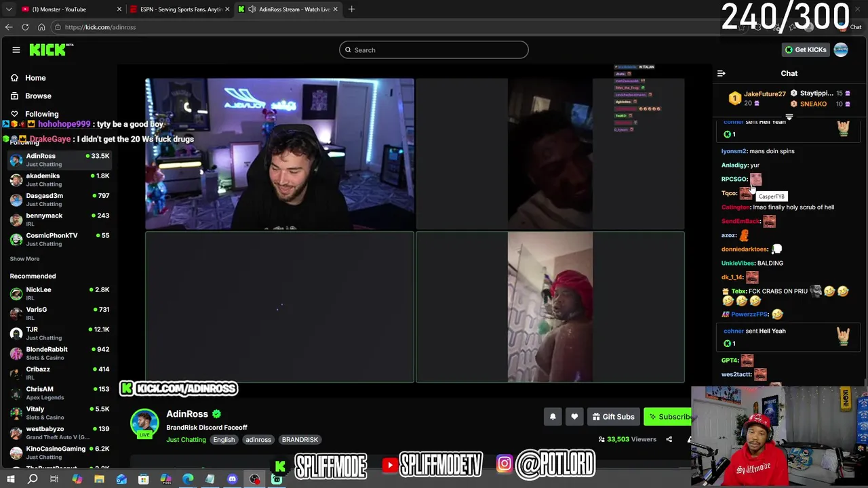Open the Following page

[x=41, y=114]
